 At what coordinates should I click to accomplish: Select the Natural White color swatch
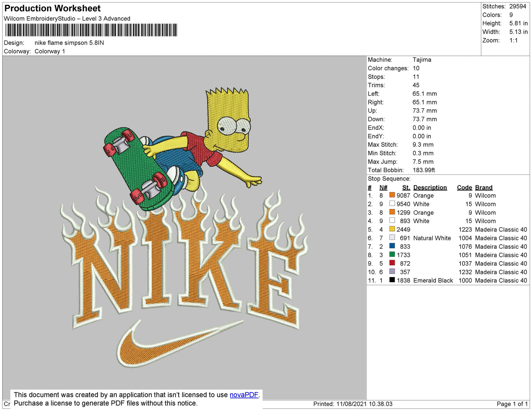(392, 238)
